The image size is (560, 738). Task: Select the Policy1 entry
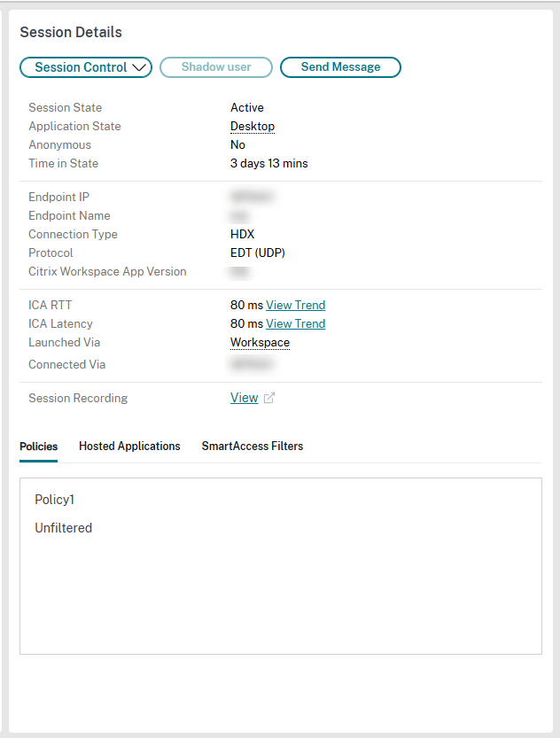55,500
